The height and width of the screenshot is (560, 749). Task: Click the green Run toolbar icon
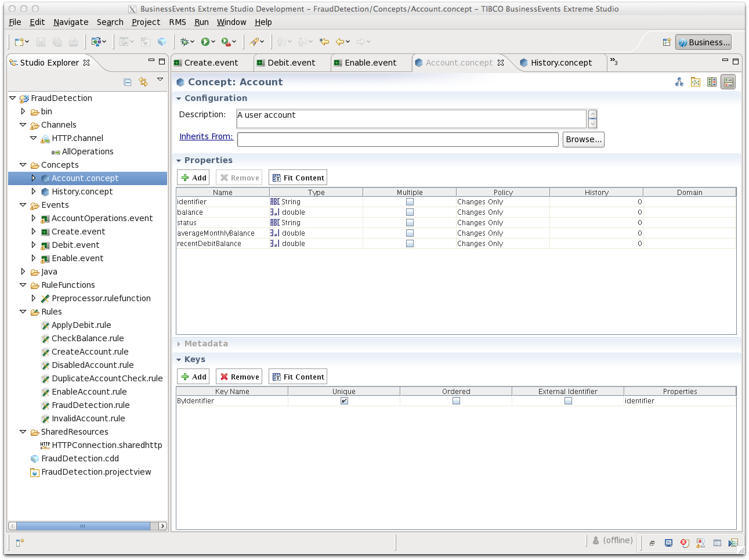205,42
